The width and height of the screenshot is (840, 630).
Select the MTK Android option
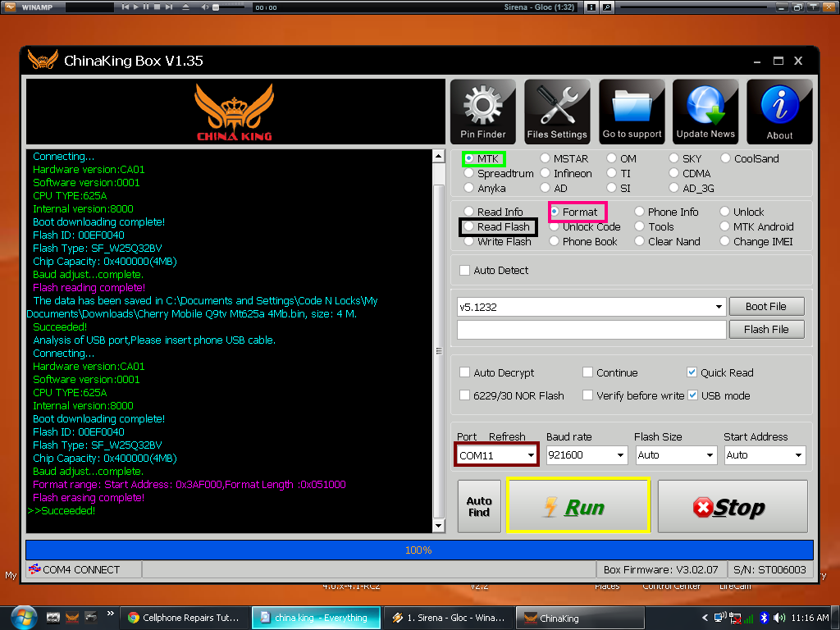[725, 226]
